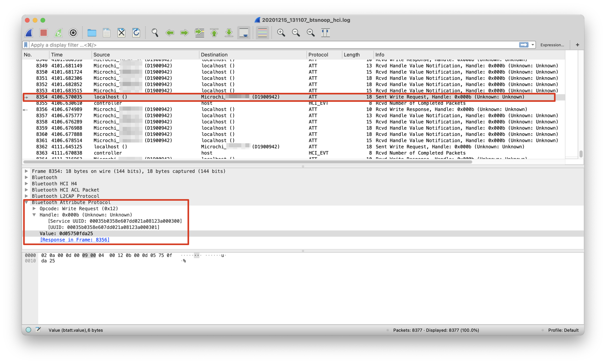
Task: Click the Protocol column header
Action: pyautogui.click(x=318, y=55)
